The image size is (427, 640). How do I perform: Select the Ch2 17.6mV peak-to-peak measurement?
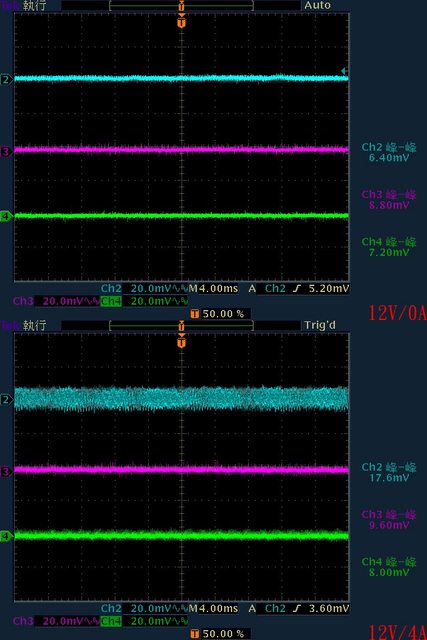(x=389, y=472)
